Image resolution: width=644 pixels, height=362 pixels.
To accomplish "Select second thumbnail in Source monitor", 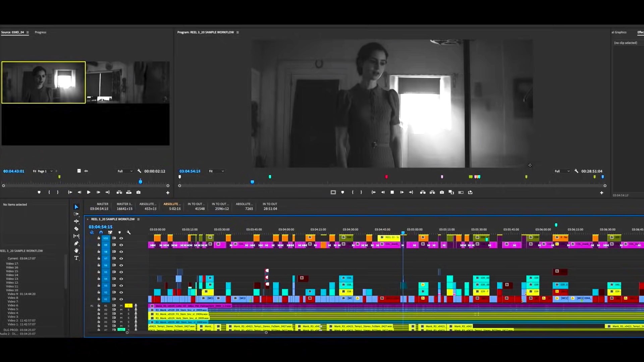I will pyautogui.click(x=127, y=82).
